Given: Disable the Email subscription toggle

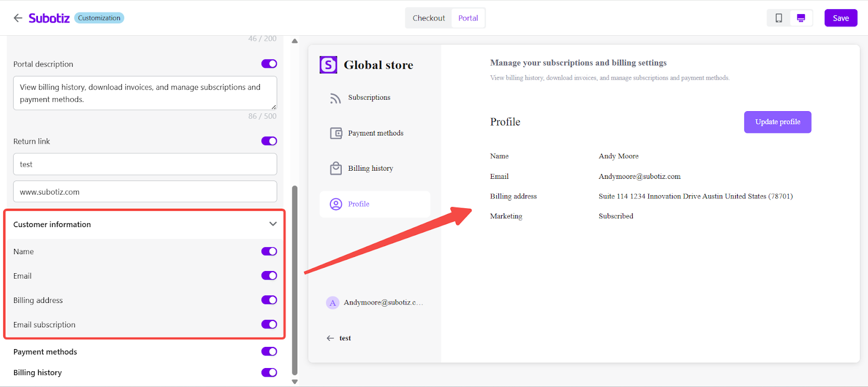Looking at the screenshot, I should click(x=269, y=325).
